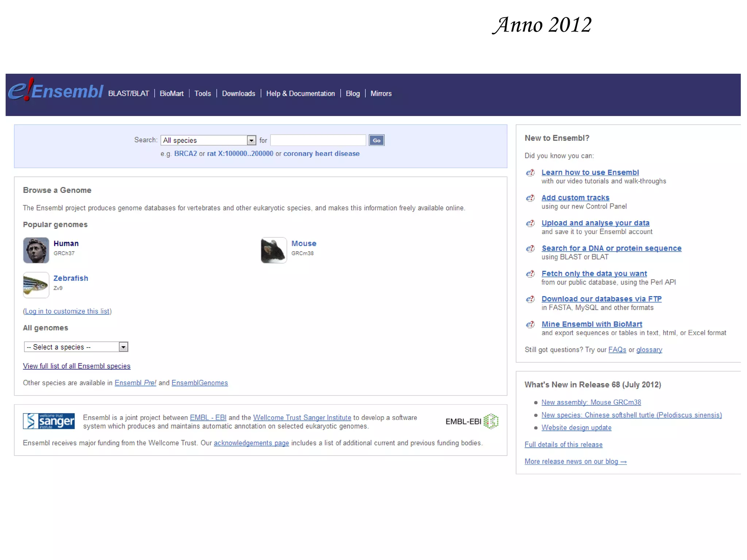The width and height of the screenshot is (747, 560).
Task: Open the Ensembl Pre! link
Action: point(135,383)
